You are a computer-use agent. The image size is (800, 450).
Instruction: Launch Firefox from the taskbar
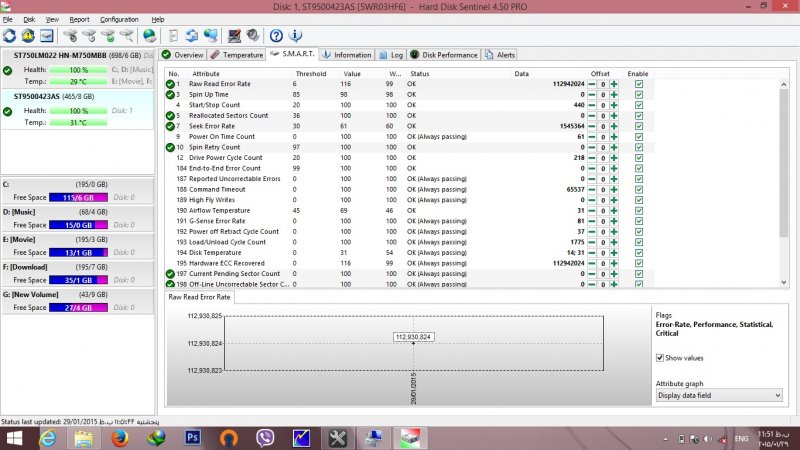(x=120, y=438)
